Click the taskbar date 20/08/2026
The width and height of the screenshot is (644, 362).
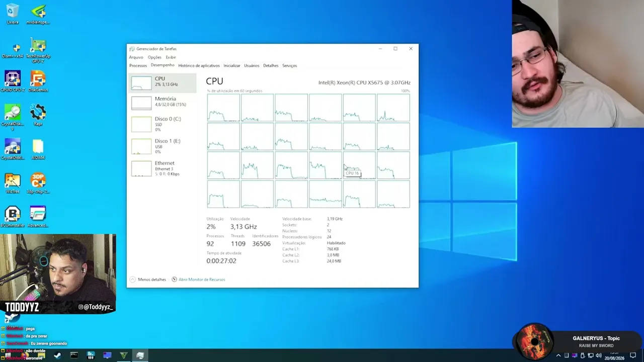point(614,358)
